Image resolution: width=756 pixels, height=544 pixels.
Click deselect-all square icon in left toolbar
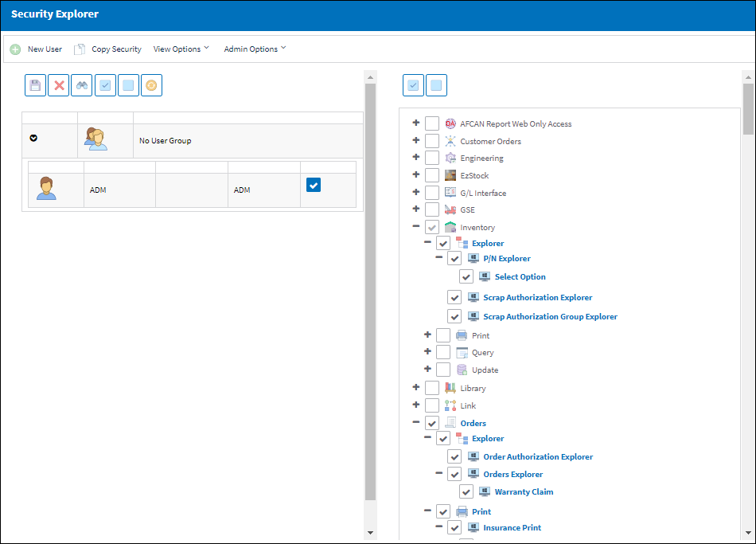coord(128,85)
